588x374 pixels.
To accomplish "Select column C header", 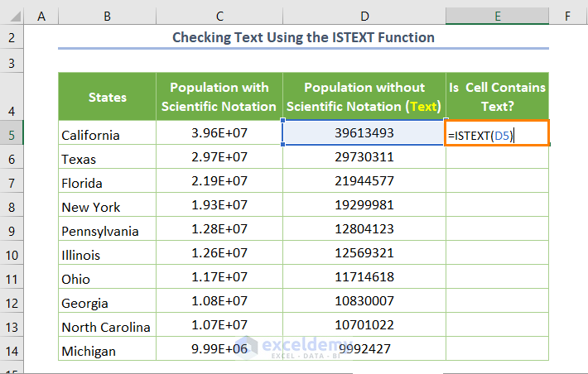I will point(219,16).
